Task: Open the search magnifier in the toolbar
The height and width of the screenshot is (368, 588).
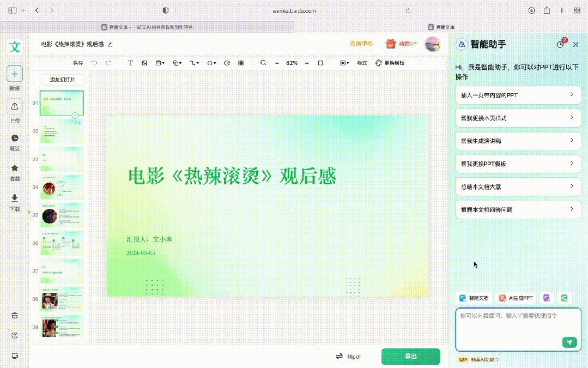Action: pos(263,63)
